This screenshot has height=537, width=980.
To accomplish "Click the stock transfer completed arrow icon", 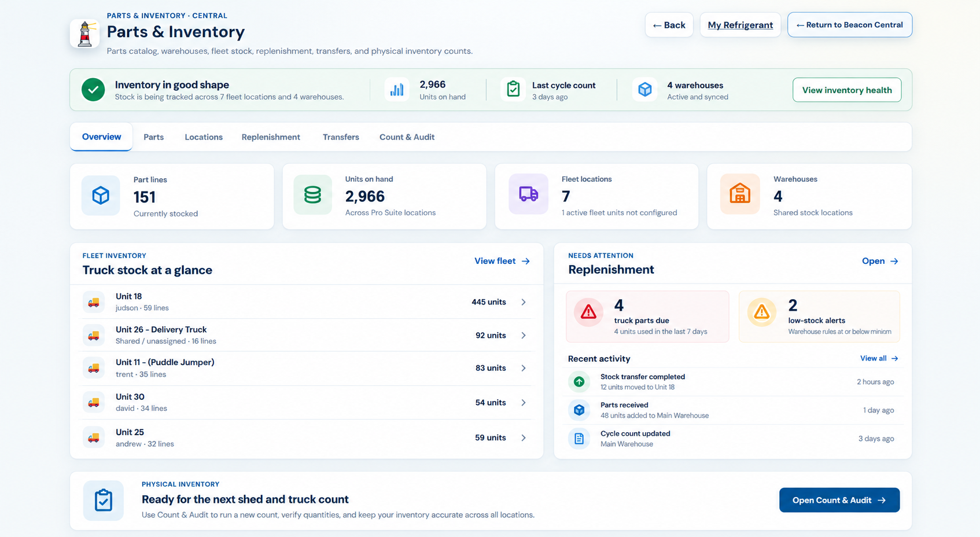I will coord(579,382).
